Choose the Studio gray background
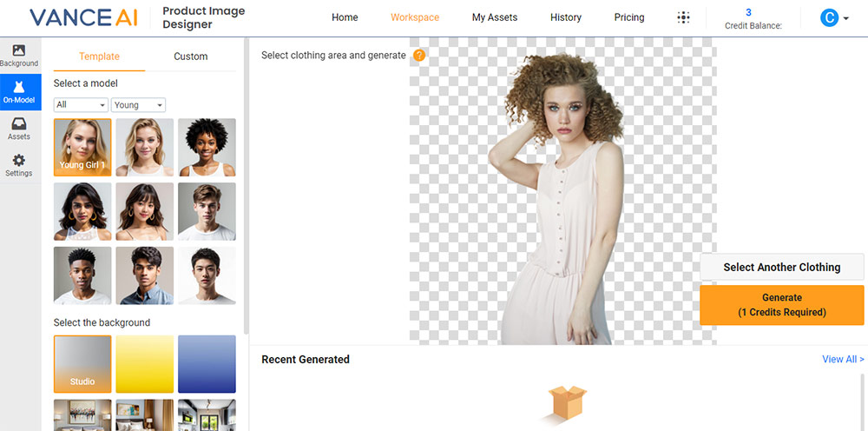Viewport: 868px width, 431px height. click(82, 364)
